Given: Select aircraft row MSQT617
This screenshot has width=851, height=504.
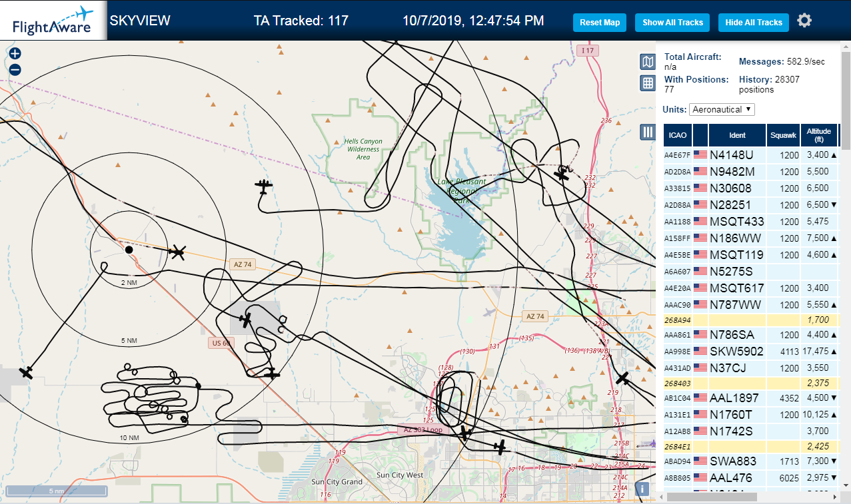Looking at the screenshot, I should point(750,288).
